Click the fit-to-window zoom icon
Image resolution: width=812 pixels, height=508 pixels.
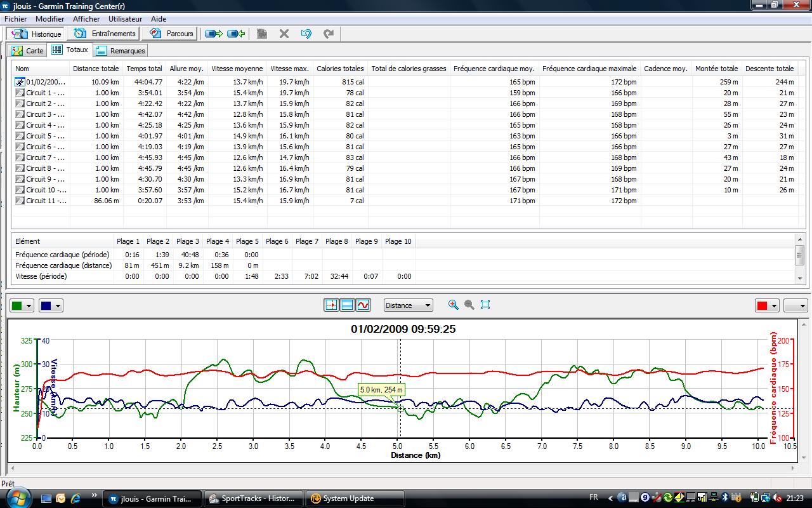tap(485, 305)
